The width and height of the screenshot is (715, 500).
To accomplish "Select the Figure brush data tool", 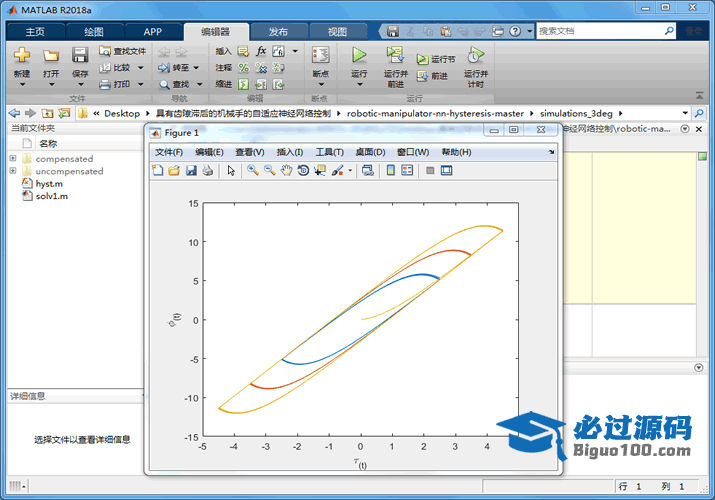I will click(x=338, y=170).
